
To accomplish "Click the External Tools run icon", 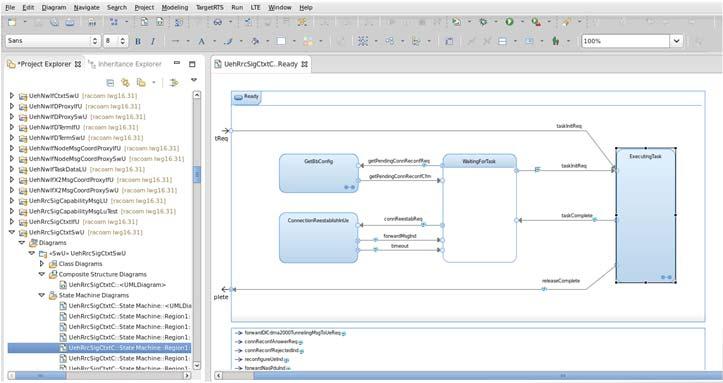I will [x=536, y=22].
